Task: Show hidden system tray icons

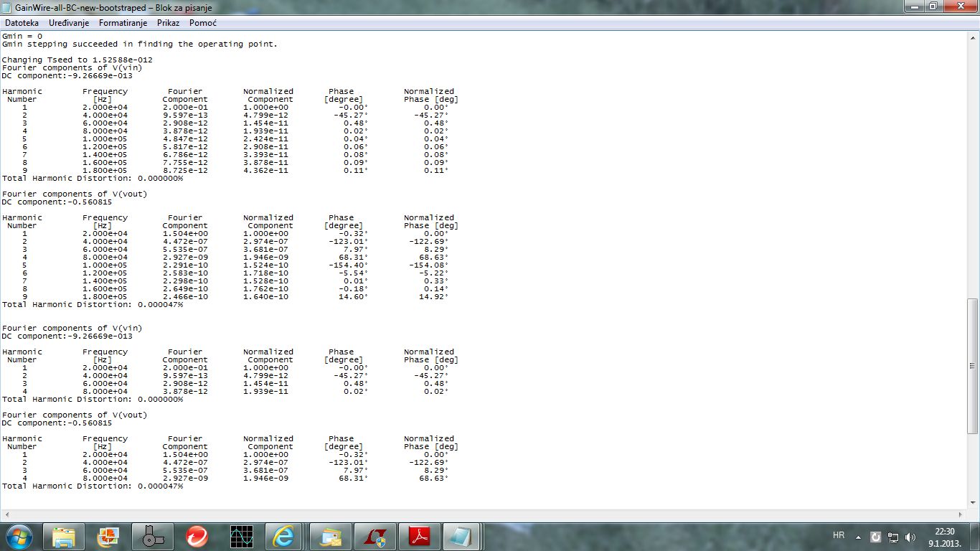Action: coord(858,537)
